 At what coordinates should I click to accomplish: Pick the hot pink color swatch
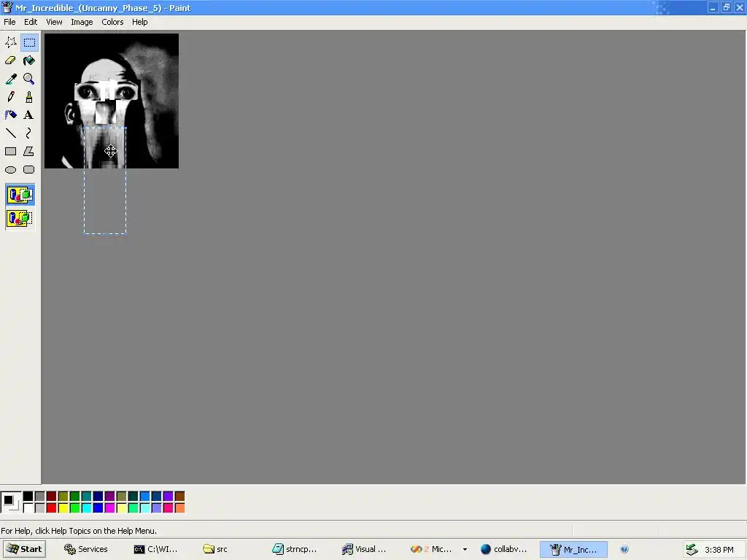[169, 508]
